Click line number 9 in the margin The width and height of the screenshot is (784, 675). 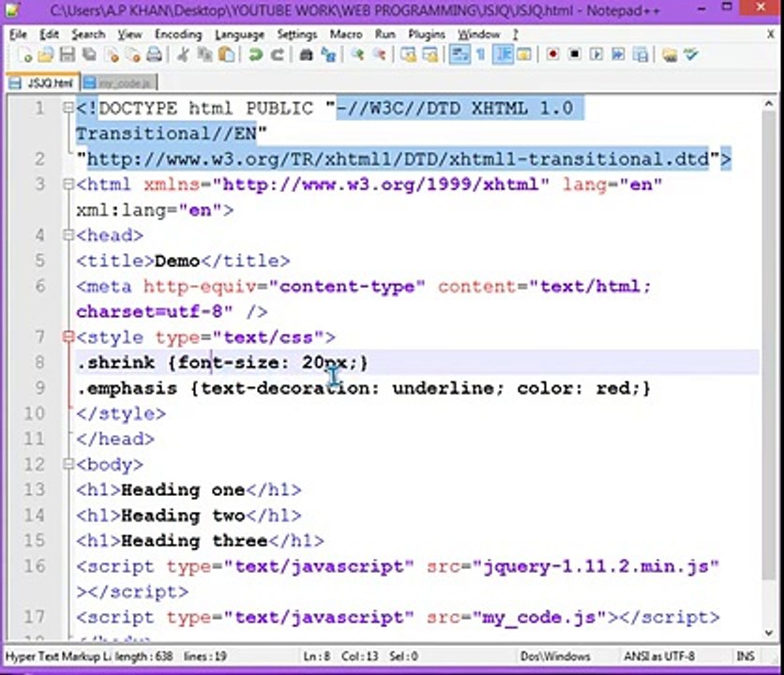coord(39,387)
